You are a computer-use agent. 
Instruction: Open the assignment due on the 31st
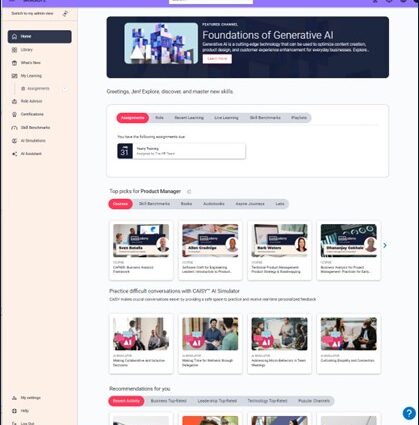click(x=181, y=151)
